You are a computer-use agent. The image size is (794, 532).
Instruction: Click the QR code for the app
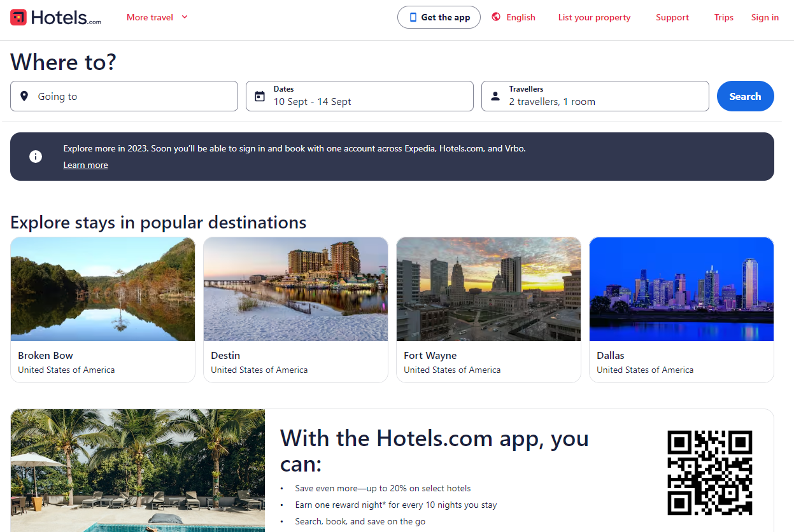710,473
